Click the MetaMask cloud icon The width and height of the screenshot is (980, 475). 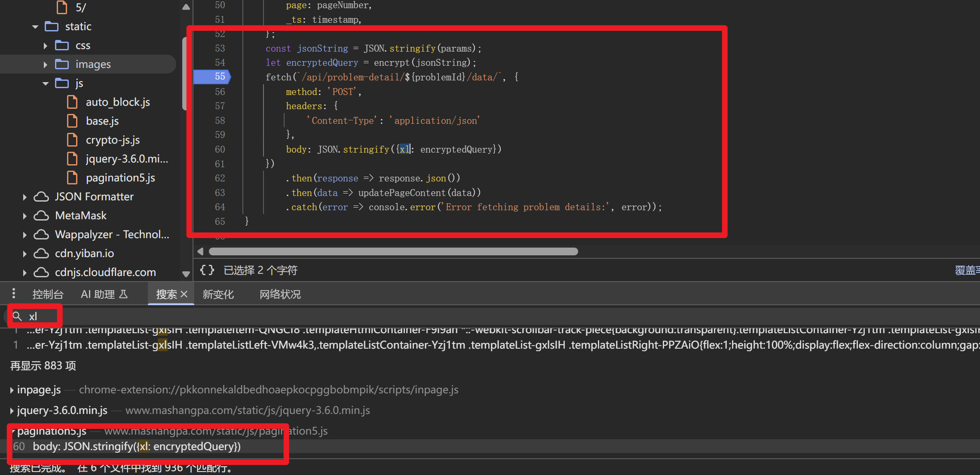[41, 215]
